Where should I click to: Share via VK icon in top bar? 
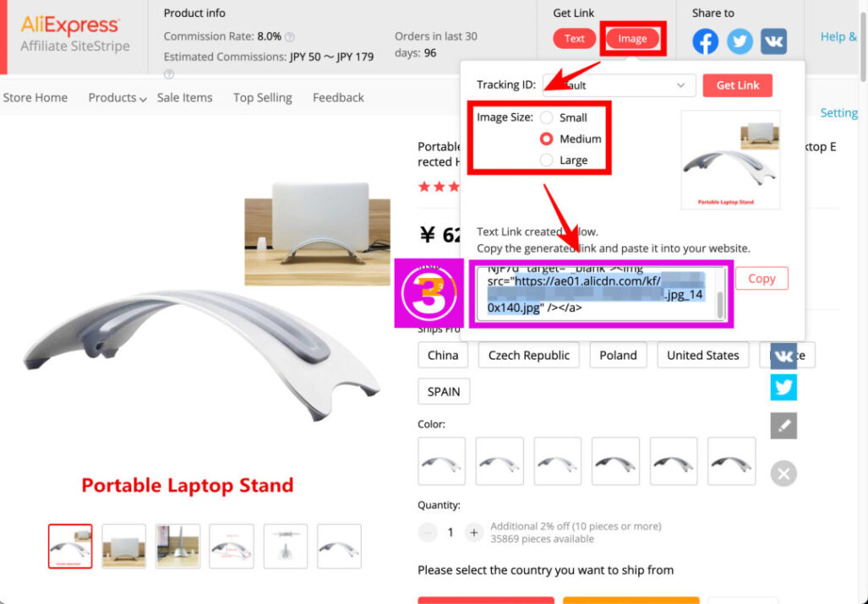click(773, 41)
